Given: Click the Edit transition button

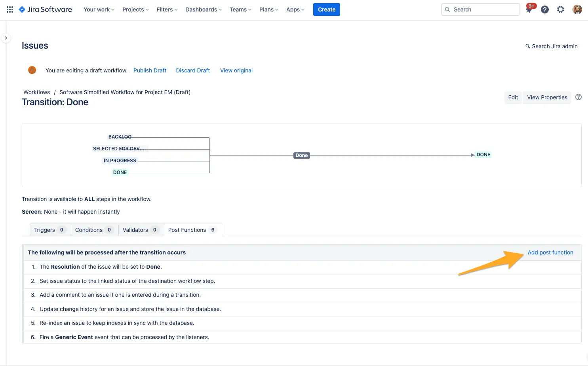Looking at the screenshot, I should point(513,97).
